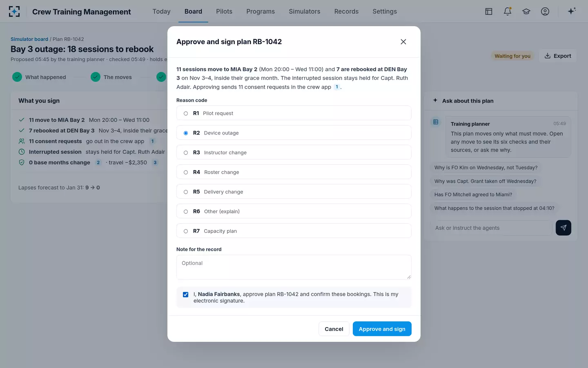Click the What happened step check icon
The width and height of the screenshot is (588, 368).
point(17,77)
